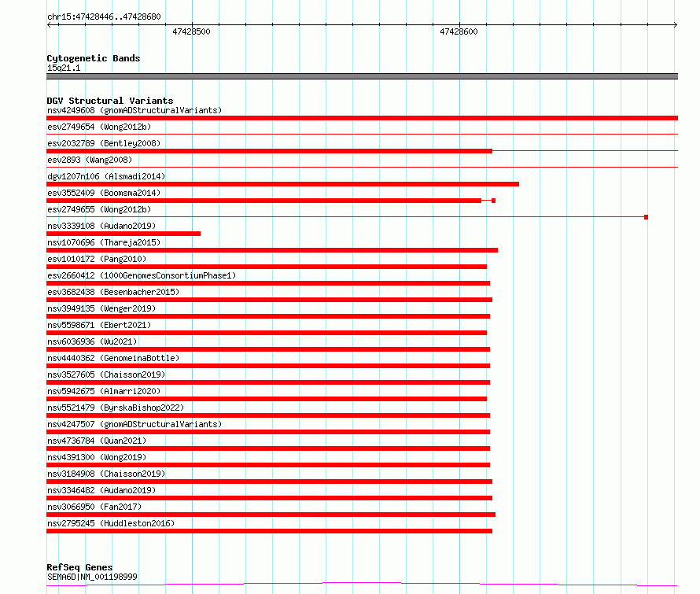
Task: Open variant nsv3949135 (Wenger2019)
Action: pyautogui.click(x=101, y=308)
